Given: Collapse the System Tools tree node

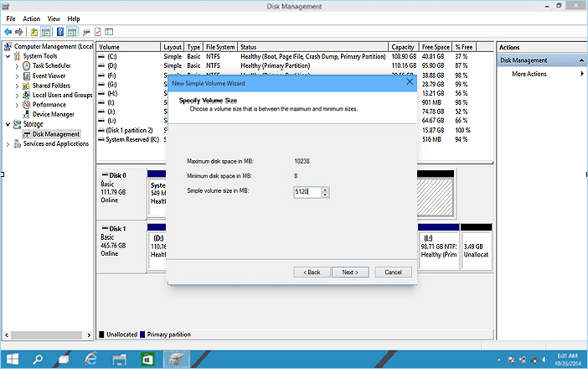Looking at the screenshot, I should 8,56.
